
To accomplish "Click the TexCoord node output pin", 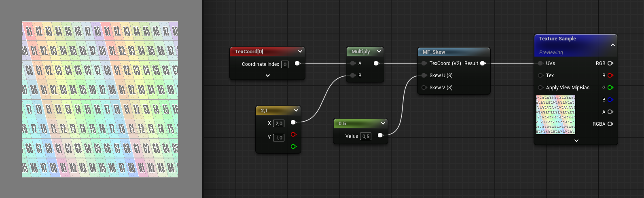I will point(297,63).
